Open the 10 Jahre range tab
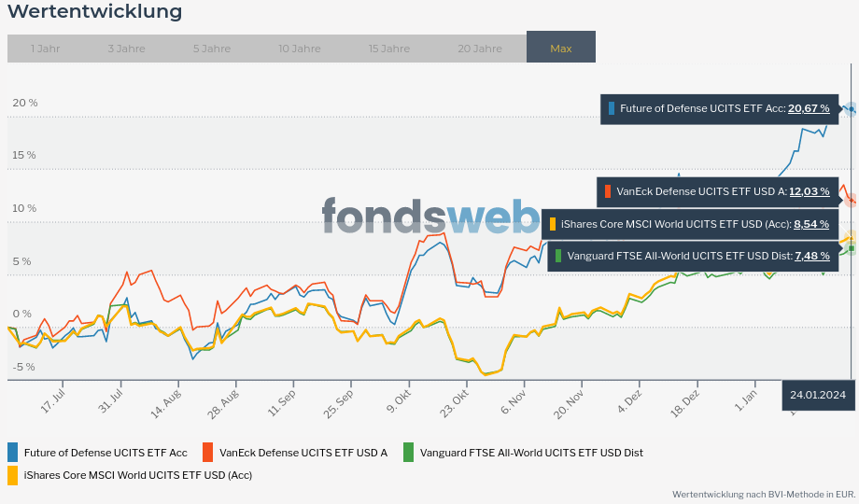Viewport: 859px width, 504px height. [300, 49]
